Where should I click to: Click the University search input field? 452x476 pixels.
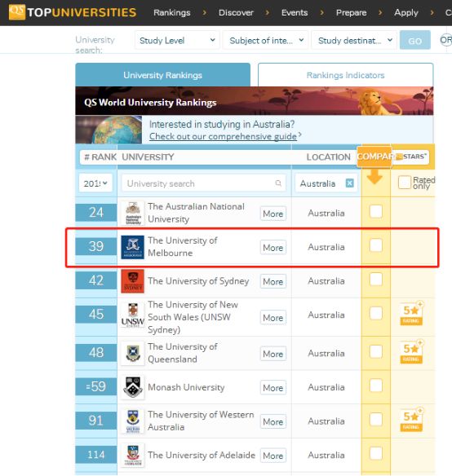[x=204, y=183]
